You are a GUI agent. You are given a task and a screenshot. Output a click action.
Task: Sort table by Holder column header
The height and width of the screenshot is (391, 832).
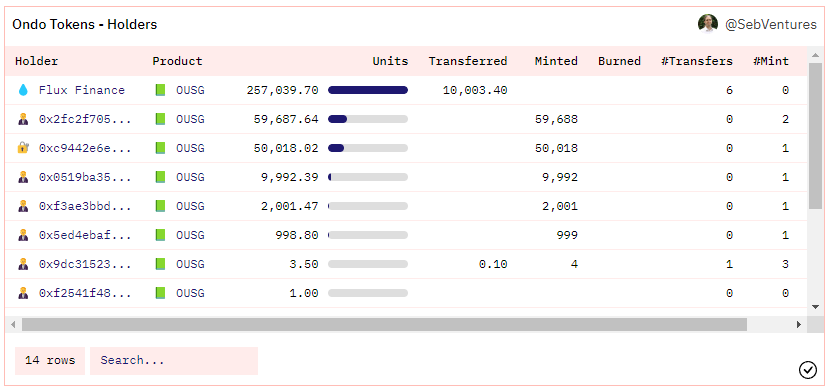coord(37,61)
